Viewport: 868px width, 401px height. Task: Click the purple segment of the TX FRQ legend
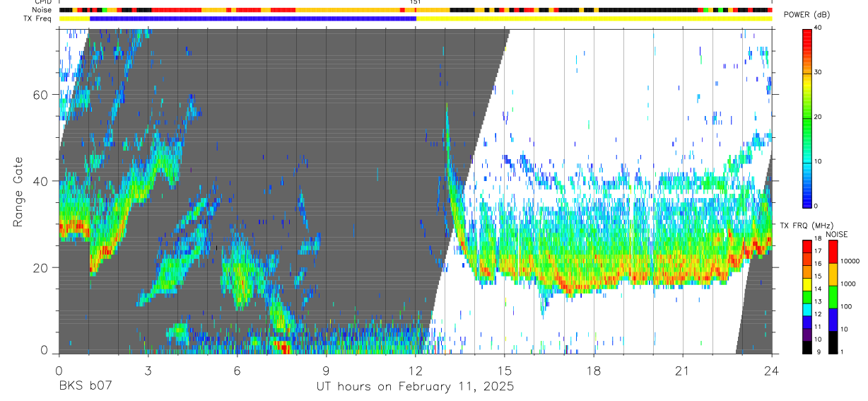point(807,335)
